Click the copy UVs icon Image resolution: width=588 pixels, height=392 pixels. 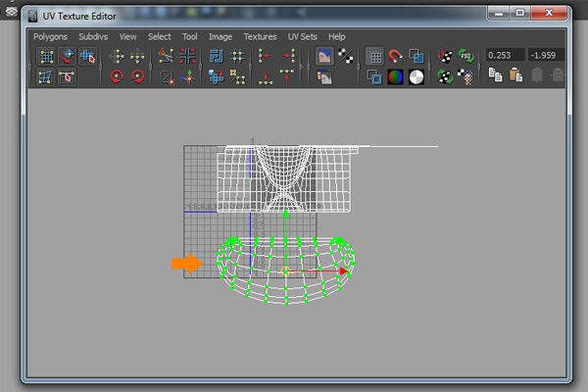pos(496,76)
